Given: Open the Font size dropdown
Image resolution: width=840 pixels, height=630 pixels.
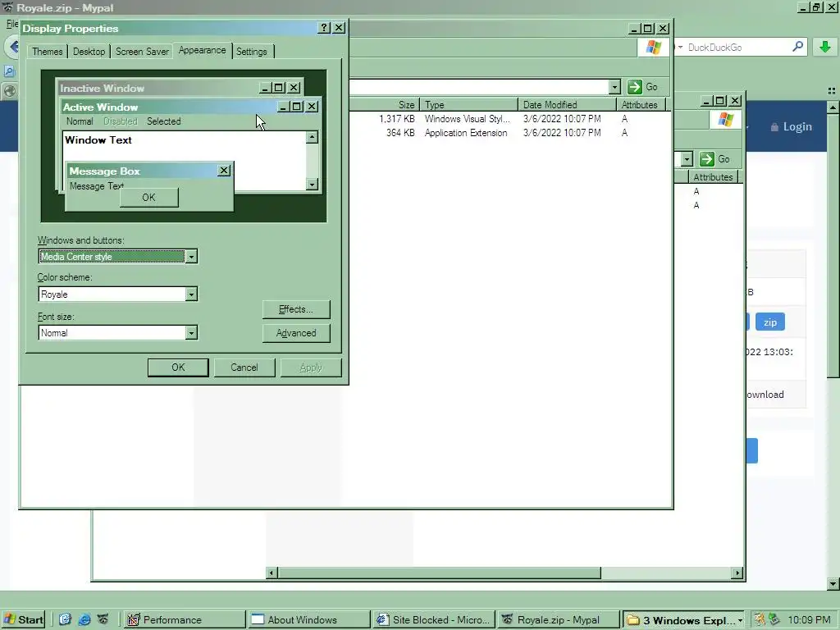Looking at the screenshot, I should tap(191, 333).
